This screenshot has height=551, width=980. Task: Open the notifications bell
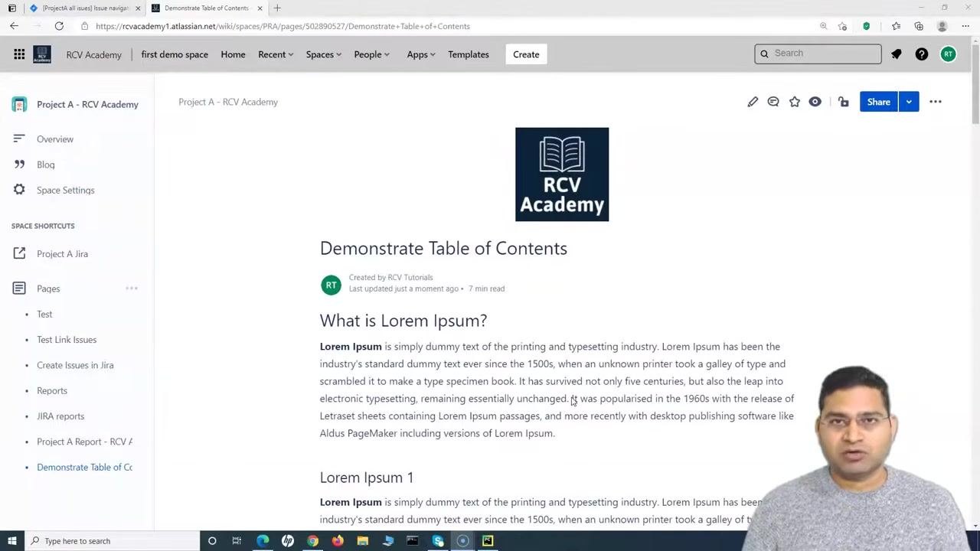pos(897,54)
